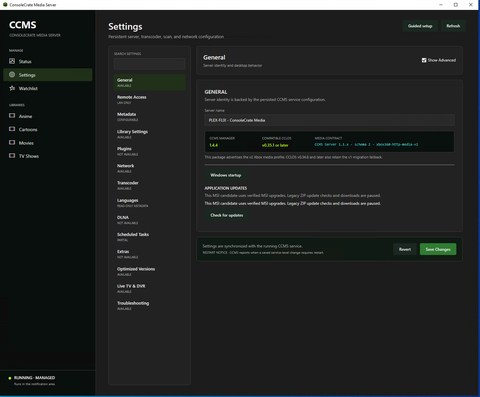The image size is (480, 397).
Task: Click the RUNNING - MANAGED status text
Action: pos(34,378)
